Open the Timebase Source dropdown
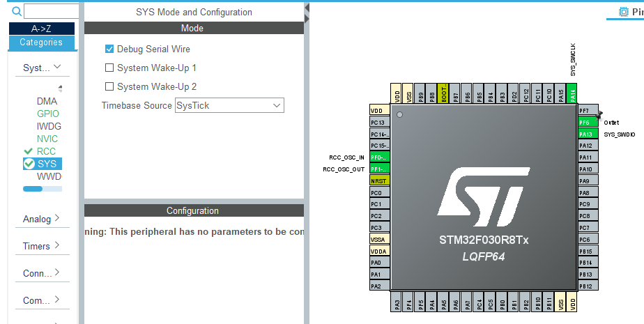 tap(229, 105)
